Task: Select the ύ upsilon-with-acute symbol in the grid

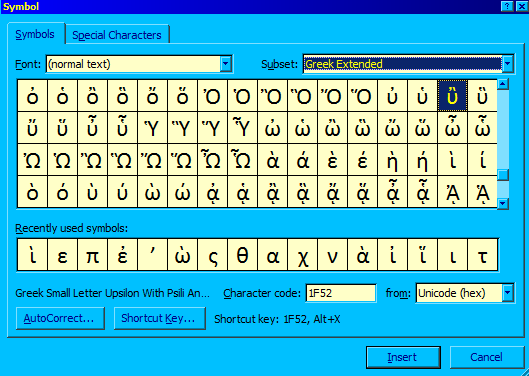Action: (x=122, y=192)
